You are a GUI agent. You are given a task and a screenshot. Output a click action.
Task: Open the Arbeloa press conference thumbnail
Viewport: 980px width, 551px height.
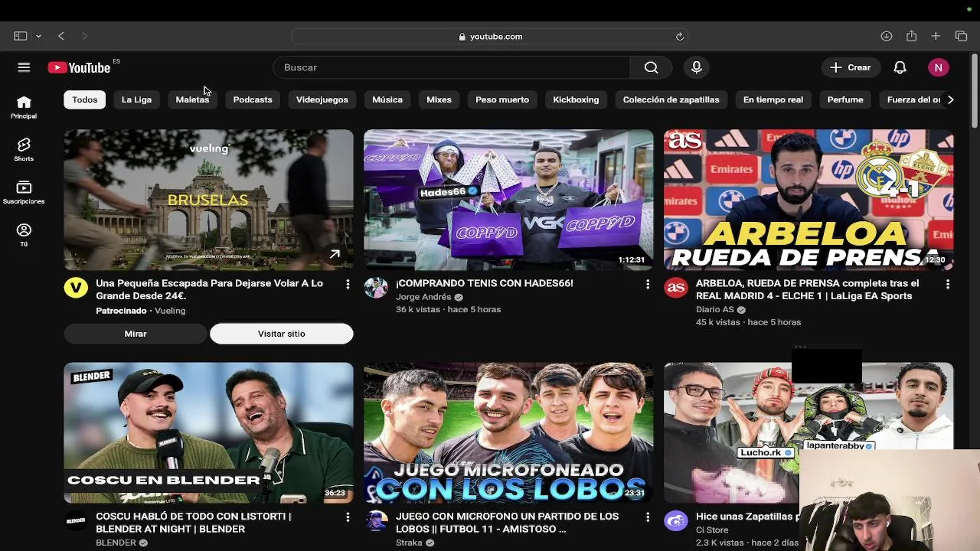[x=808, y=200]
